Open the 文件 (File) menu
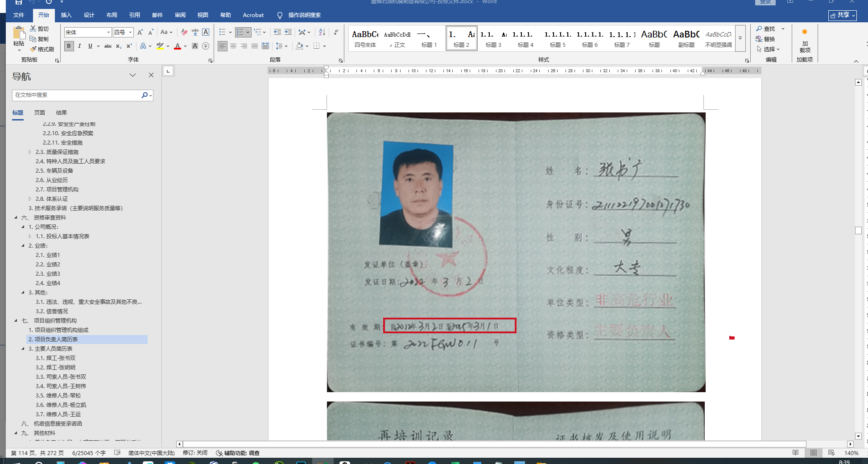 tap(19, 15)
